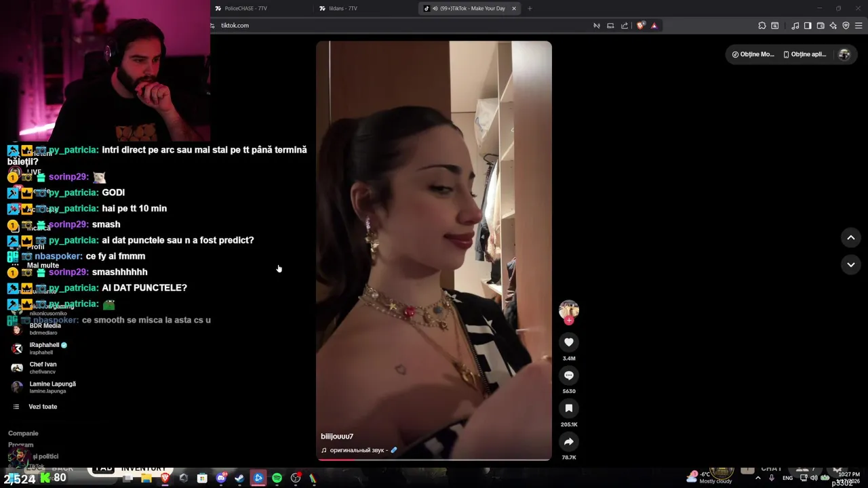The width and height of the screenshot is (868, 488).
Task: Close the TikTok browser tab
Action: click(514, 9)
